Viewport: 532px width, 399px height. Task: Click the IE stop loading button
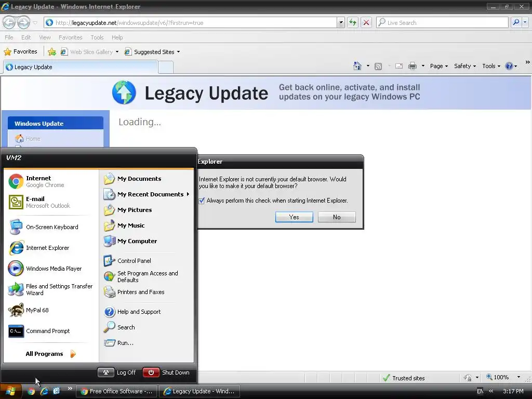point(366,23)
